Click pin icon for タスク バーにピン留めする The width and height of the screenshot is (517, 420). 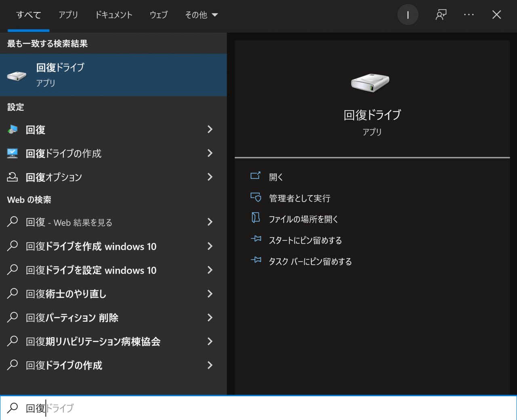pyautogui.click(x=256, y=260)
